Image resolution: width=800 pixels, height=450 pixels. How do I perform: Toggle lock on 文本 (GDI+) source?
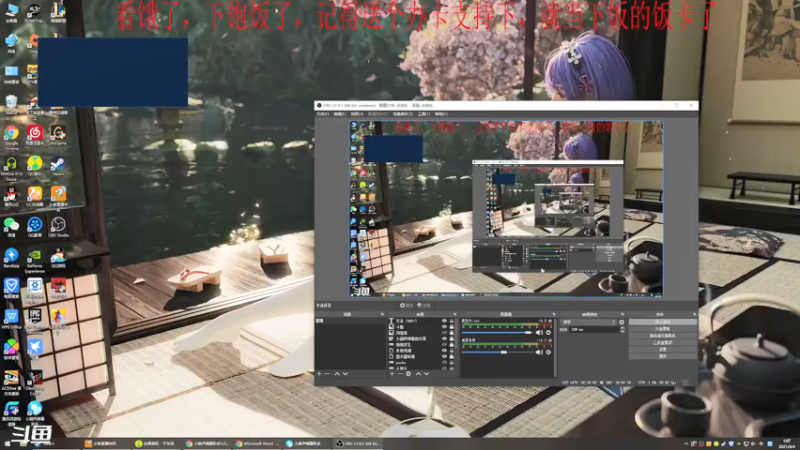pyautogui.click(x=452, y=321)
